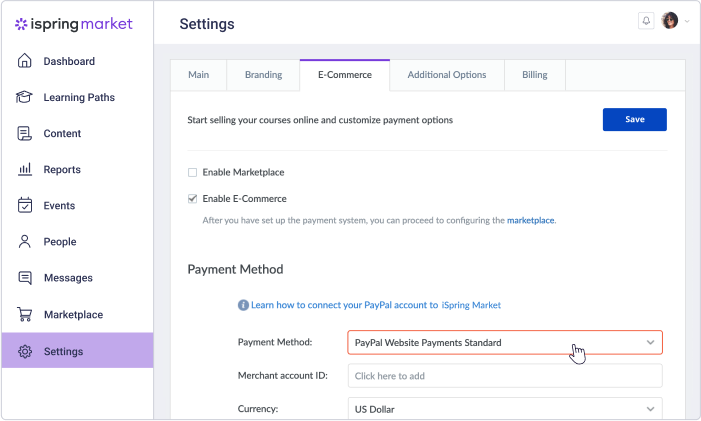
Task: Click the Save button
Action: pyautogui.click(x=634, y=119)
